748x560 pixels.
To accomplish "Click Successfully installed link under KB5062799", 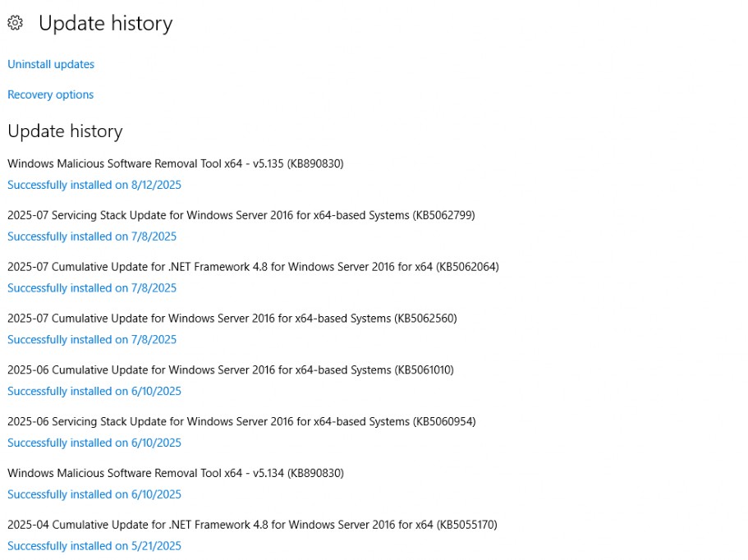I will click(92, 236).
